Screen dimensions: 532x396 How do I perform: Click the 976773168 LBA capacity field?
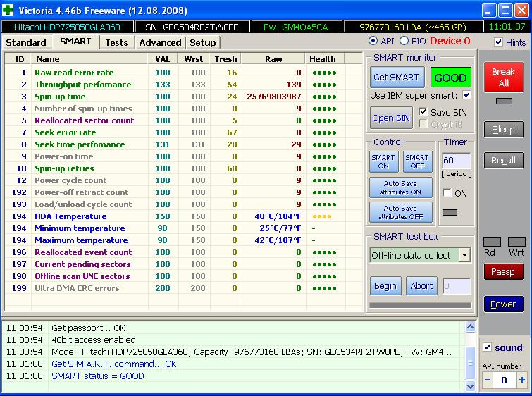[413, 27]
